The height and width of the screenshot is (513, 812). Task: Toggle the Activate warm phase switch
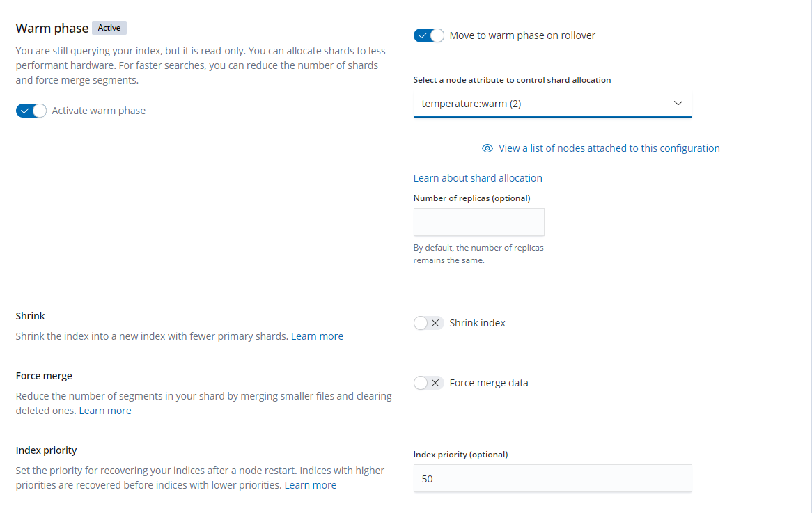tap(31, 111)
